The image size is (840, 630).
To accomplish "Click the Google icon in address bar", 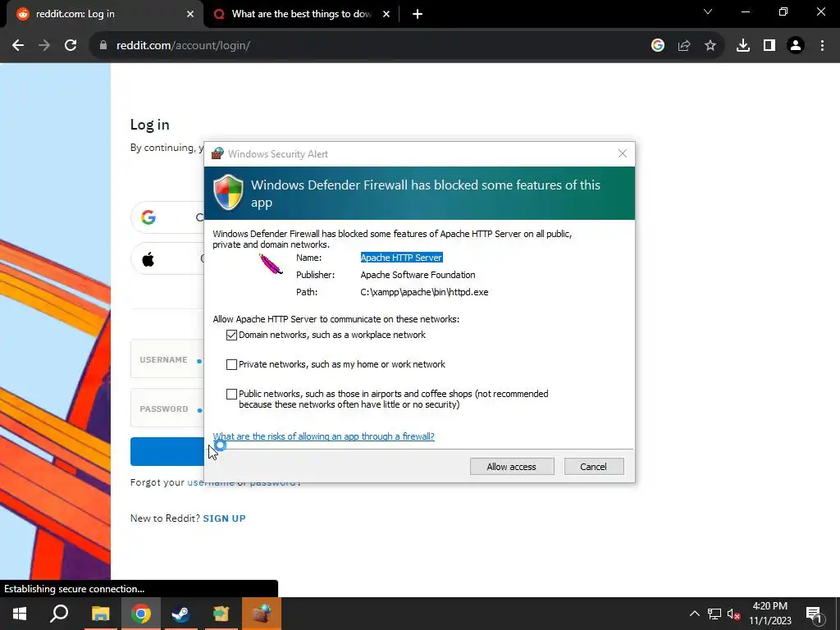I will pyautogui.click(x=658, y=46).
